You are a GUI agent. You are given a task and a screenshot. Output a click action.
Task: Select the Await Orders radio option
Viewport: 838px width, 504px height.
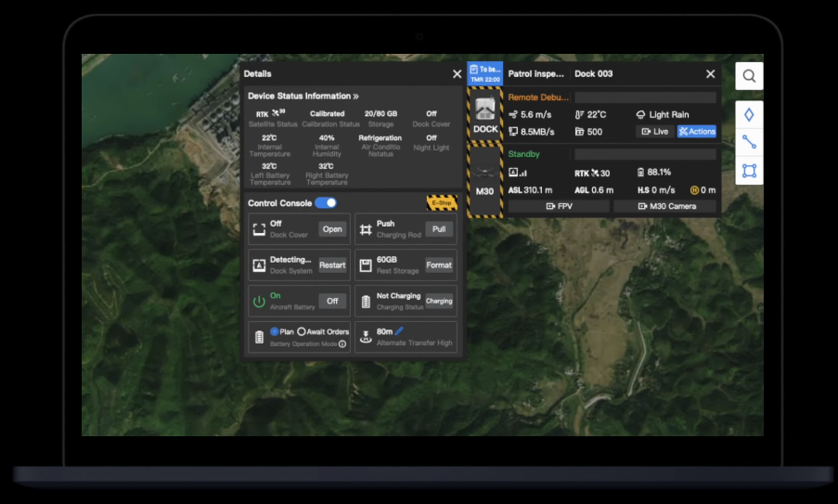[302, 331]
